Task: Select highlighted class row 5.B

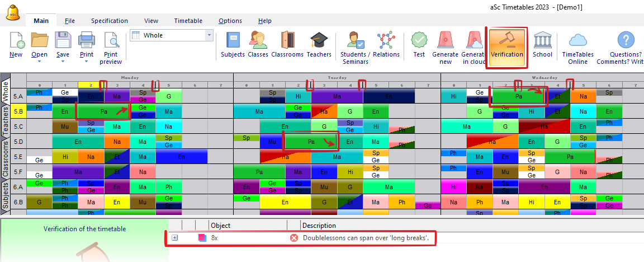Action: click(x=18, y=111)
